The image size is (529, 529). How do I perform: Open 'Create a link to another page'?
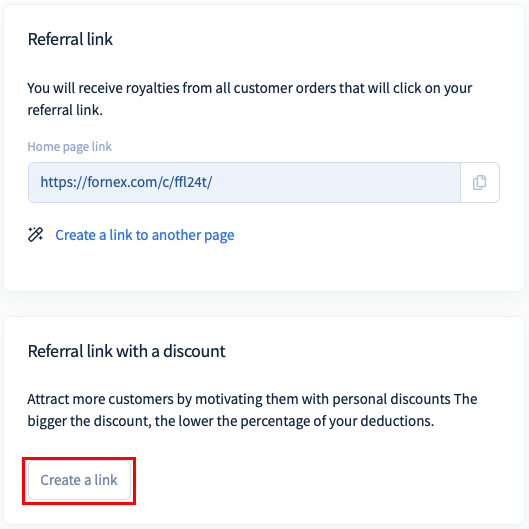click(145, 235)
